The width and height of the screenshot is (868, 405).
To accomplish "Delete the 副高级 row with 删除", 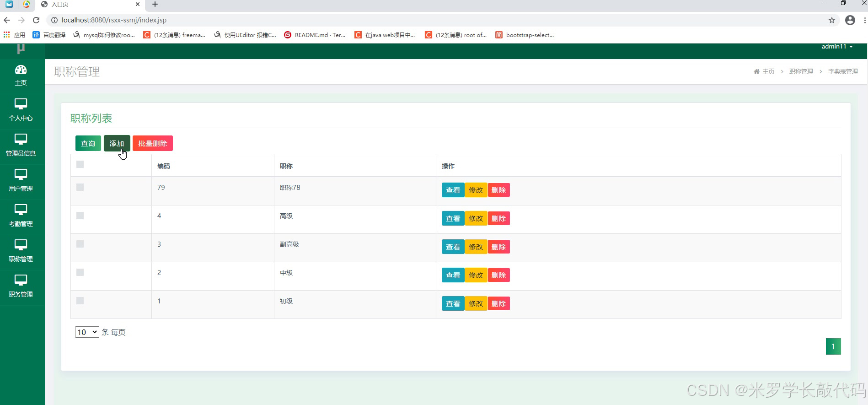I will click(498, 247).
